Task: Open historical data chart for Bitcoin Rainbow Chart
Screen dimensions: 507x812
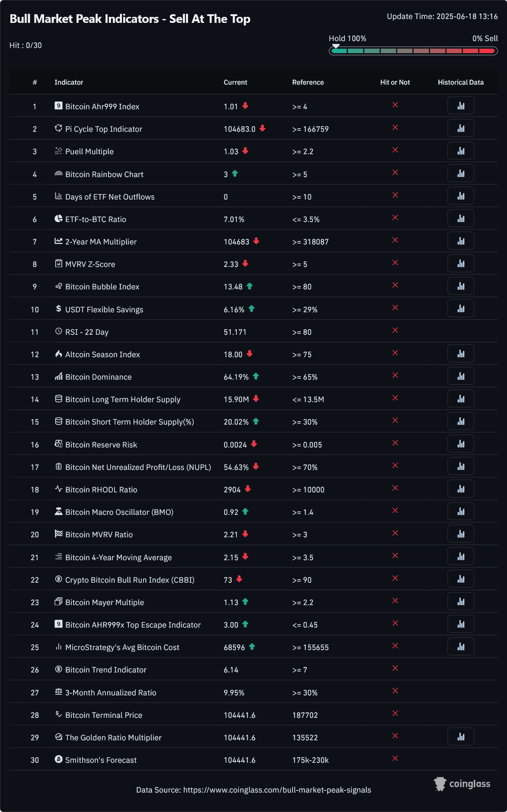Action: click(x=461, y=173)
